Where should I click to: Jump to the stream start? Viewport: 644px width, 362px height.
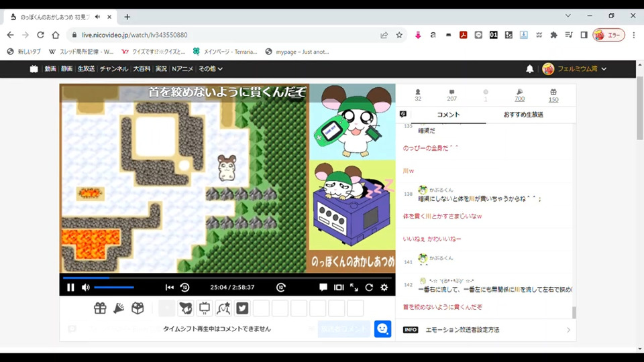169,288
